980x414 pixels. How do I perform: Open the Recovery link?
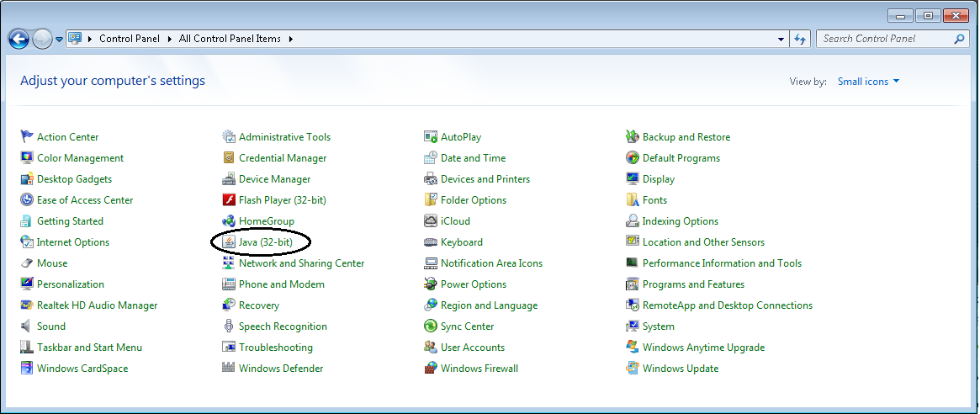pyautogui.click(x=259, y=305)
